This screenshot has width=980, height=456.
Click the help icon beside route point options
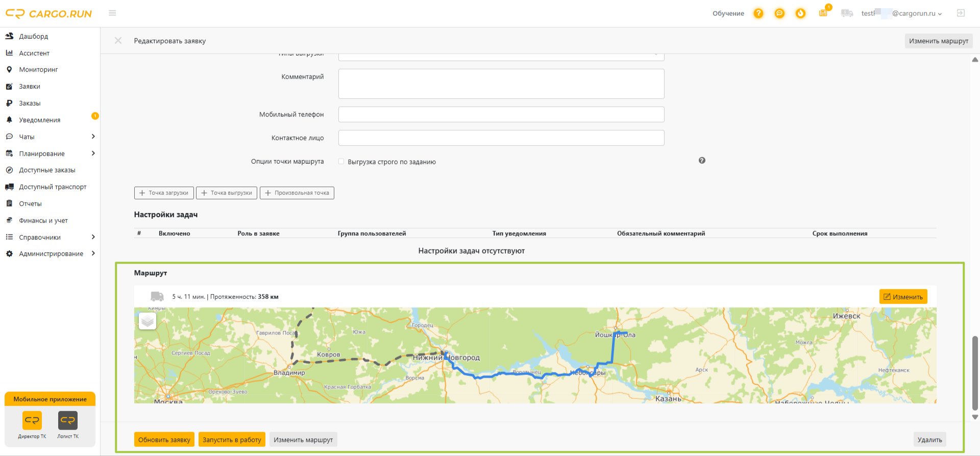click(x=702, y=161)
